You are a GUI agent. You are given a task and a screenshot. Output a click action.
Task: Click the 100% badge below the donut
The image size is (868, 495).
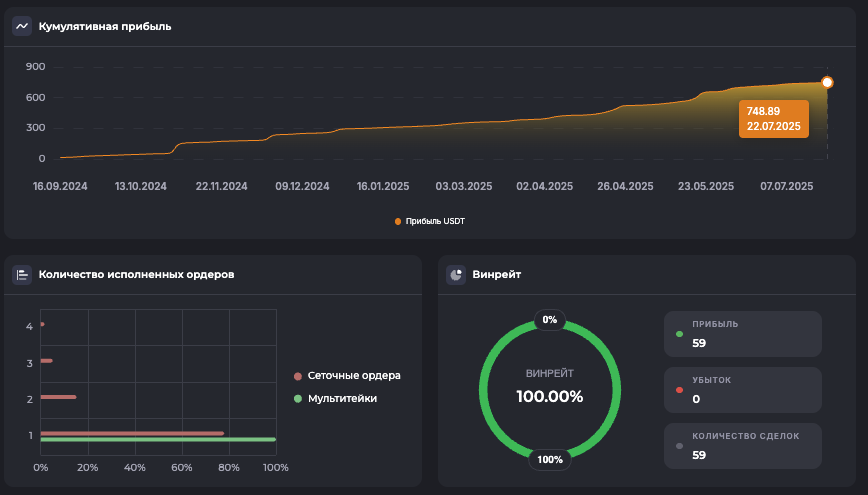tap(549, 460)
